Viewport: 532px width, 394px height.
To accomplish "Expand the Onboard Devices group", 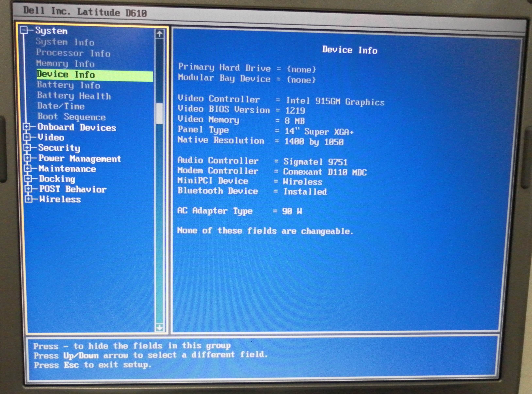I will pyautogui.click(x=27, y=127).
